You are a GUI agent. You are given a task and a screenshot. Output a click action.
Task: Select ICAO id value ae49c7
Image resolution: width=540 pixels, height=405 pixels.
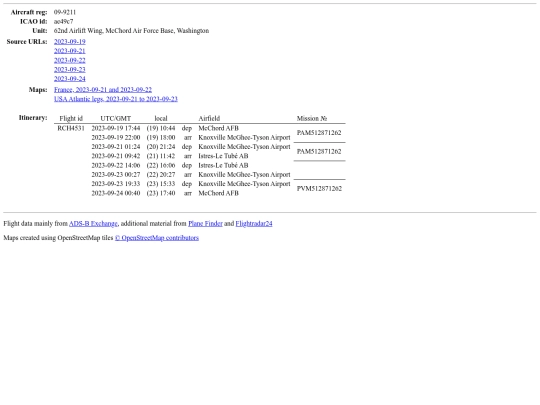pyautogui.click(x=63, y=21)
